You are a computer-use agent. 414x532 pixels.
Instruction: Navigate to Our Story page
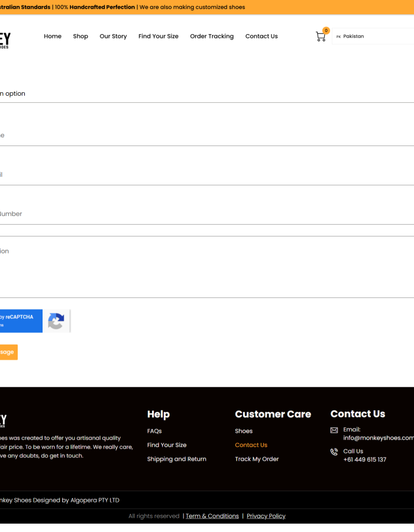pyautogui.click(x=113, y=36)
